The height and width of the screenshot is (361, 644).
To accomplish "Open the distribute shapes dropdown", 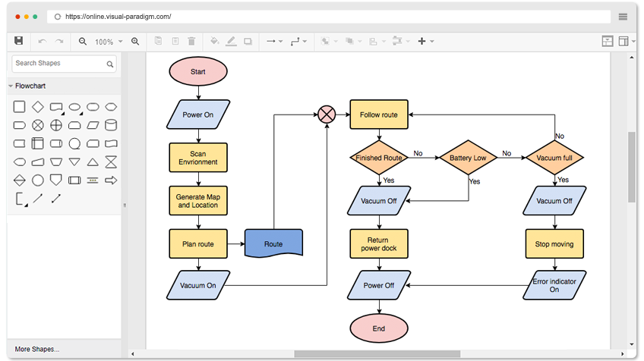I will coord(401,41).
